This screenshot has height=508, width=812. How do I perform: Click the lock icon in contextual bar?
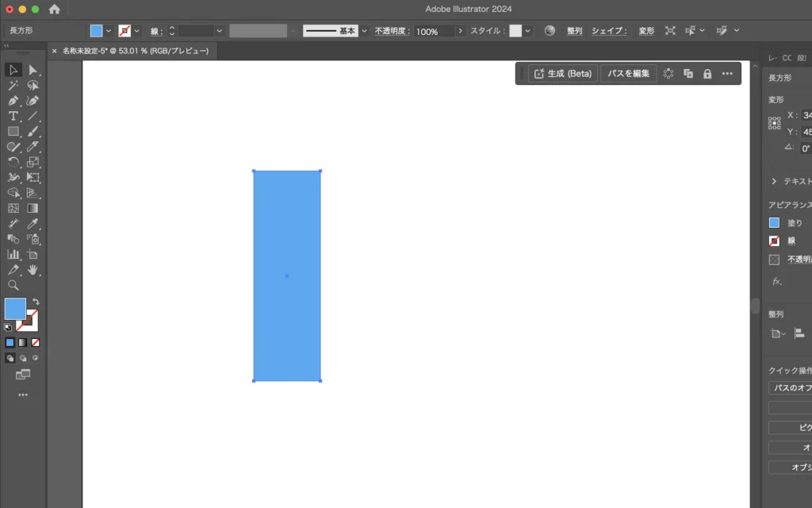707,74
